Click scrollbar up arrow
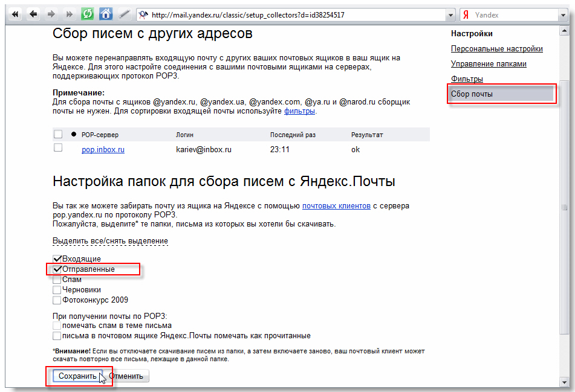Image resolution: width=575 pixels, height=392 pixels. click(x=564, y=31)
